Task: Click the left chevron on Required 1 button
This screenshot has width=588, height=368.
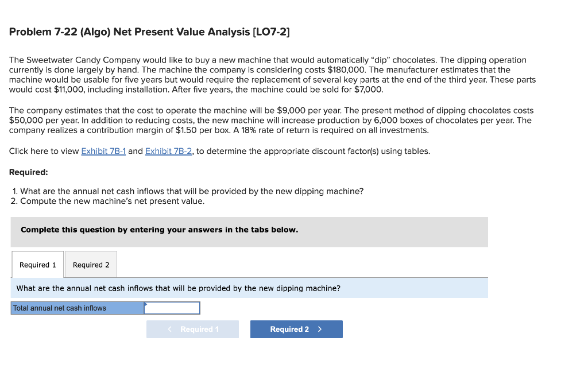Action: (x=169, y=329)
